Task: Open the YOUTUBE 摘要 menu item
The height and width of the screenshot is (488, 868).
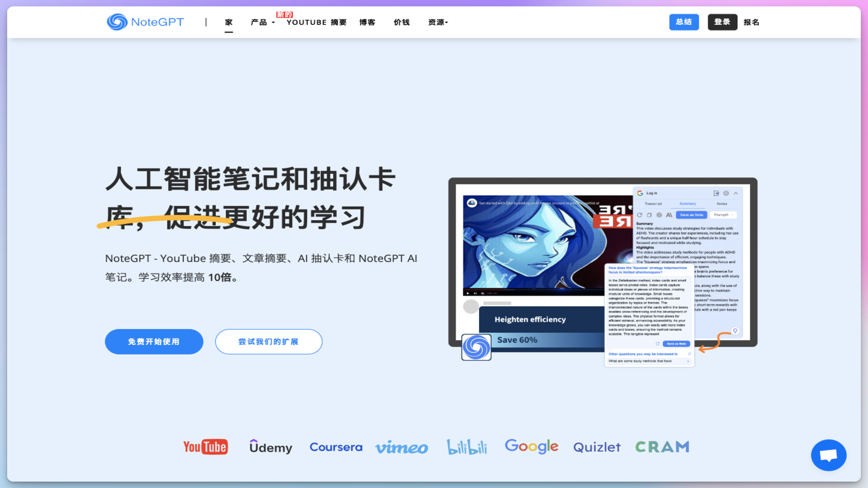Action: coord(316,22)
